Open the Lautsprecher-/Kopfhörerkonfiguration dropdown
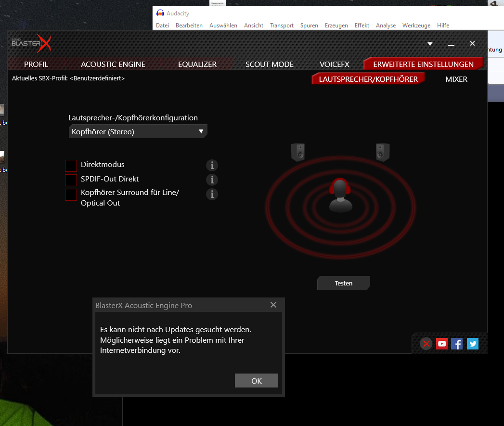 click(138, 130)
